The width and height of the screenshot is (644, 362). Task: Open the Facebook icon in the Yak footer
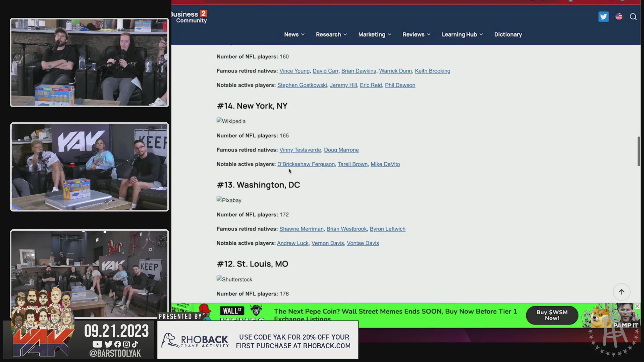click(x=117, y=344)
